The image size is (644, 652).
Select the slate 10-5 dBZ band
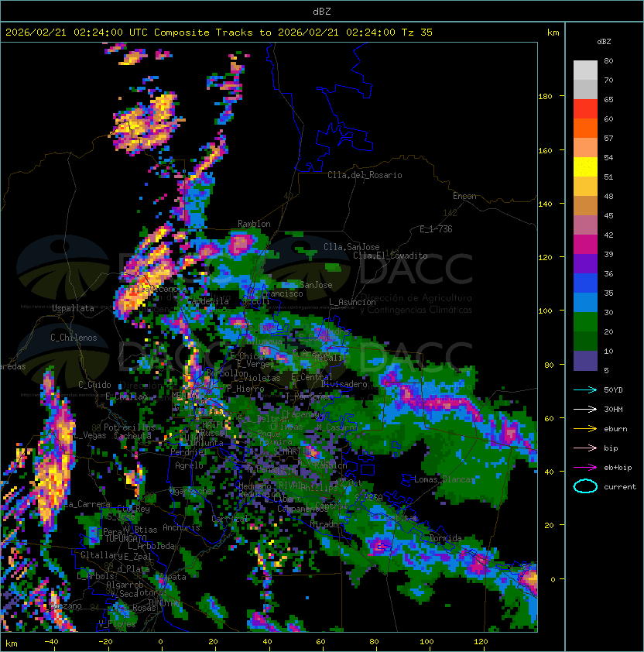pos(585,361)
